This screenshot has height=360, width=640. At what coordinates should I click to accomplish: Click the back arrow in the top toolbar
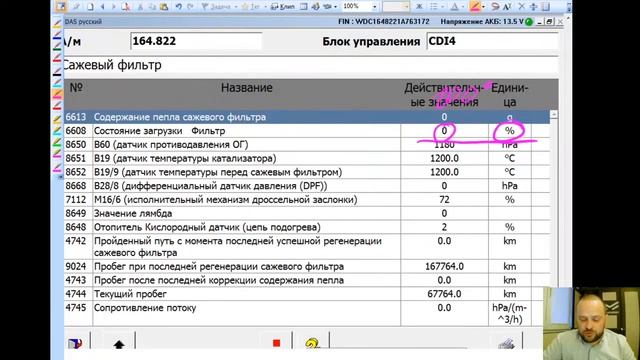point(102,7)
